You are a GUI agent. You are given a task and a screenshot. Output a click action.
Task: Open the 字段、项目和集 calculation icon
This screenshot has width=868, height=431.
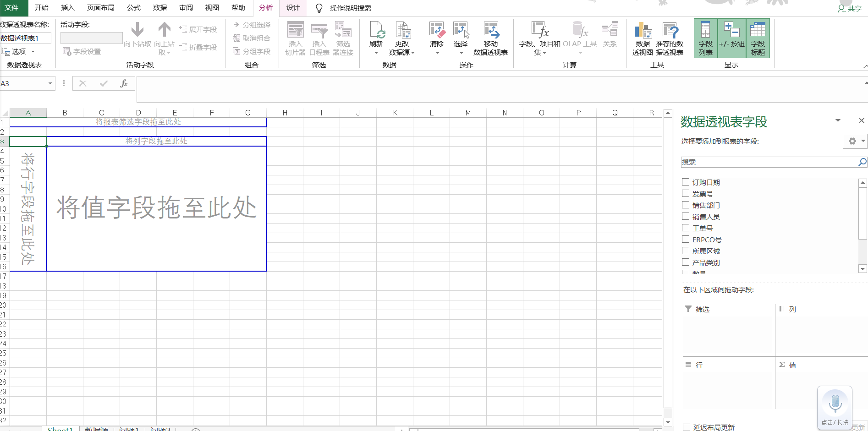pyautogui.click(x=540, y=30)
